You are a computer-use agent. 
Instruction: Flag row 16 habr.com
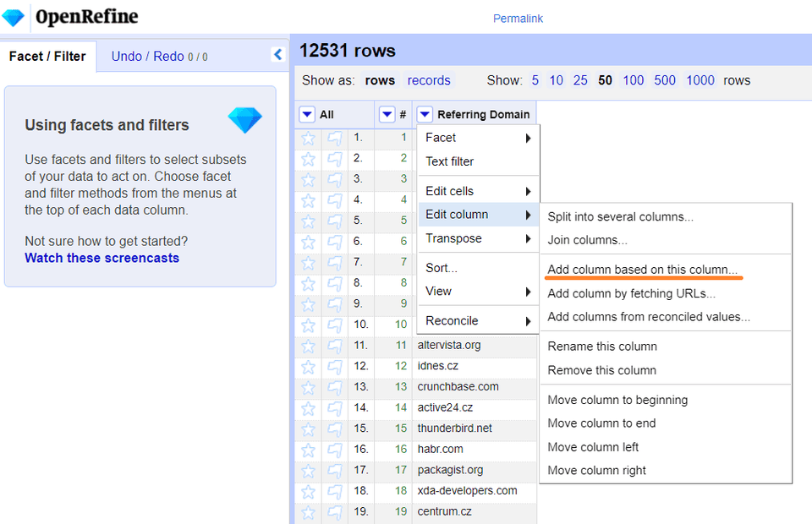pos(336,450)
